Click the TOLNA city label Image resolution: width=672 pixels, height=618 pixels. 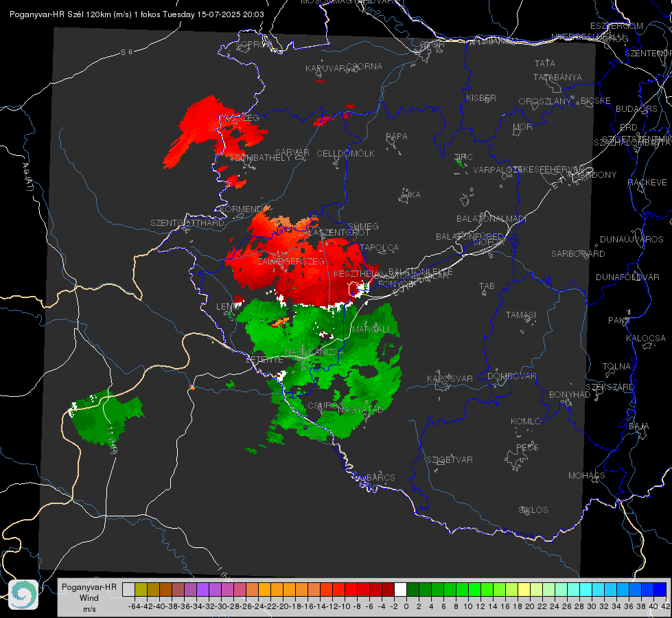[x=616, y=367]
